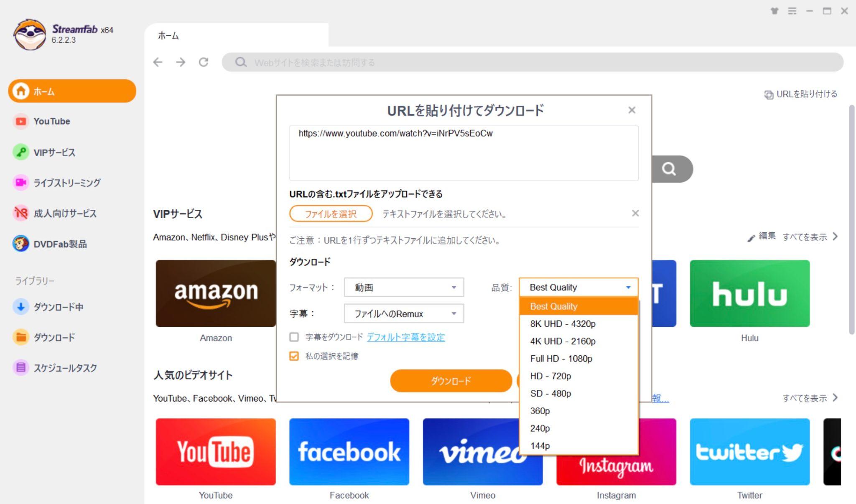Open the hamburger menu in title bar

[792, 11]
